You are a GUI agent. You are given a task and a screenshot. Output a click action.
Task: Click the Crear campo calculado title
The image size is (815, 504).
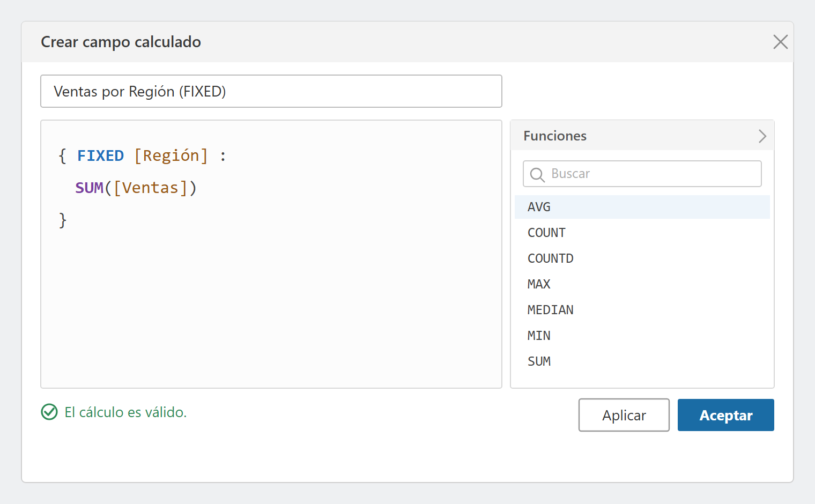pyautogui.click(x=121, y=42)
